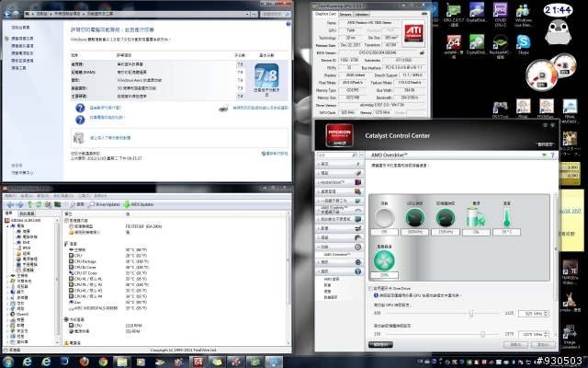
Task: Refresh AIDA64 with the green refresh icon
Action: click(39, 204)
